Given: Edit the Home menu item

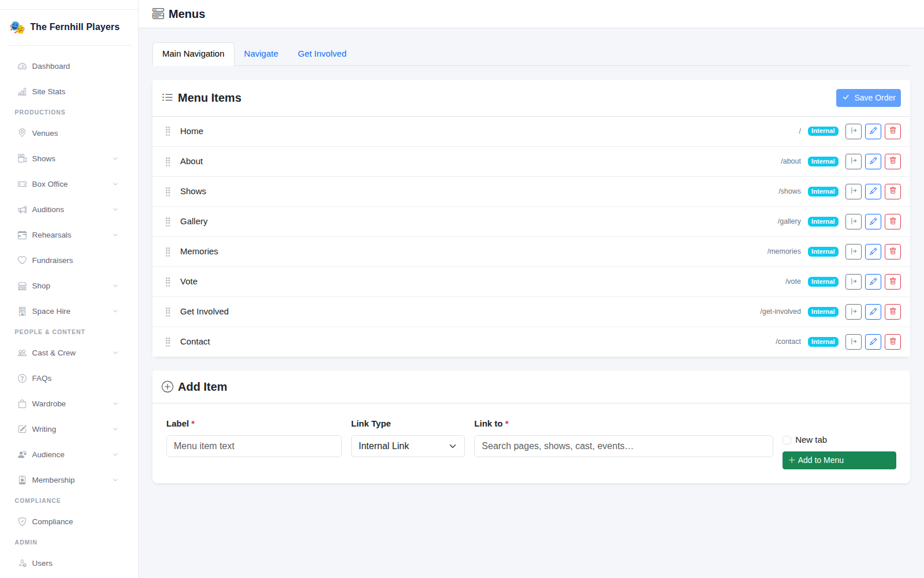Looking at the screenshot, I should [x=873, y=131].
